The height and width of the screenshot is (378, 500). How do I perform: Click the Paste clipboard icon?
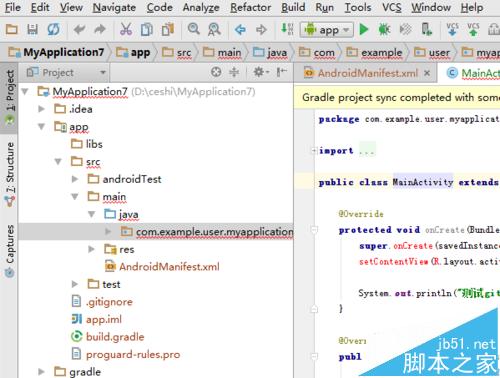(x=168, y=30)
